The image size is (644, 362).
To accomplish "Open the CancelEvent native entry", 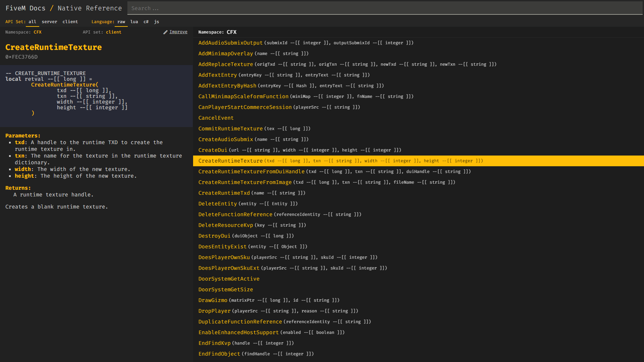I will point(216,118).
